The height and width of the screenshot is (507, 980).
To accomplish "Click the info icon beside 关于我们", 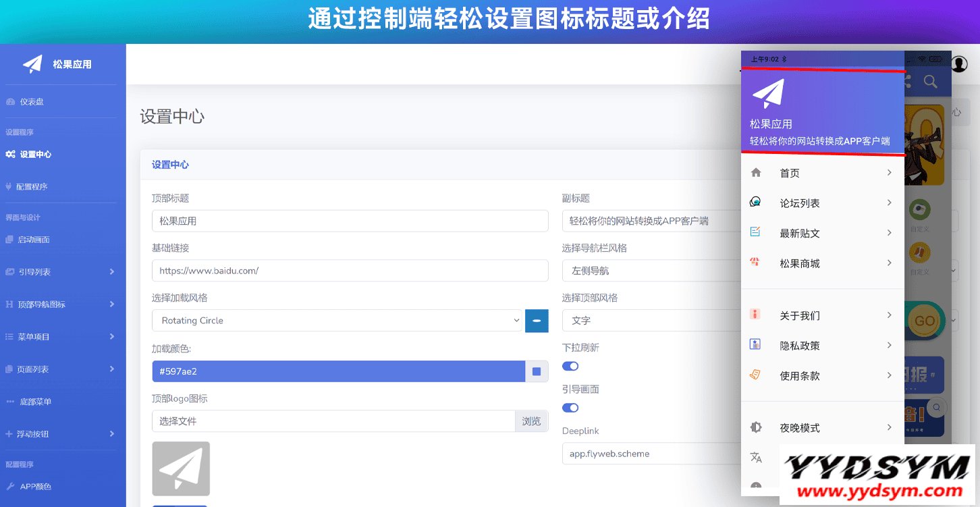I will tap(755, 315).
